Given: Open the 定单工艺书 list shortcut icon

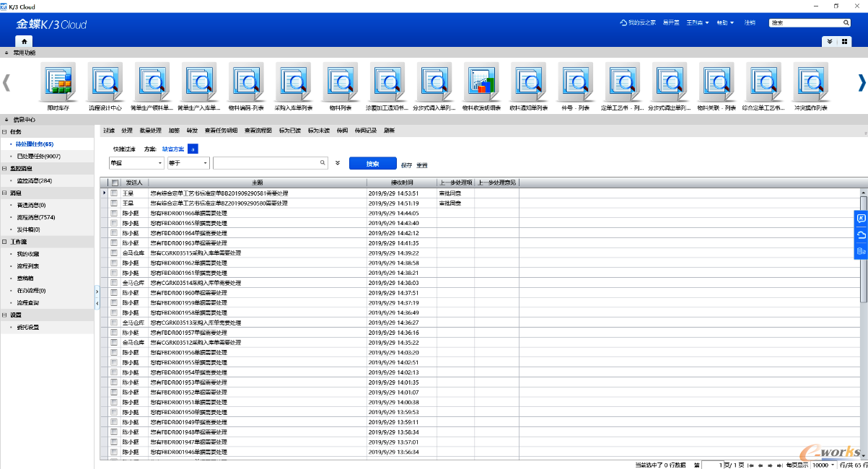Looking at the screenshot, I should (x=623, y=82).
